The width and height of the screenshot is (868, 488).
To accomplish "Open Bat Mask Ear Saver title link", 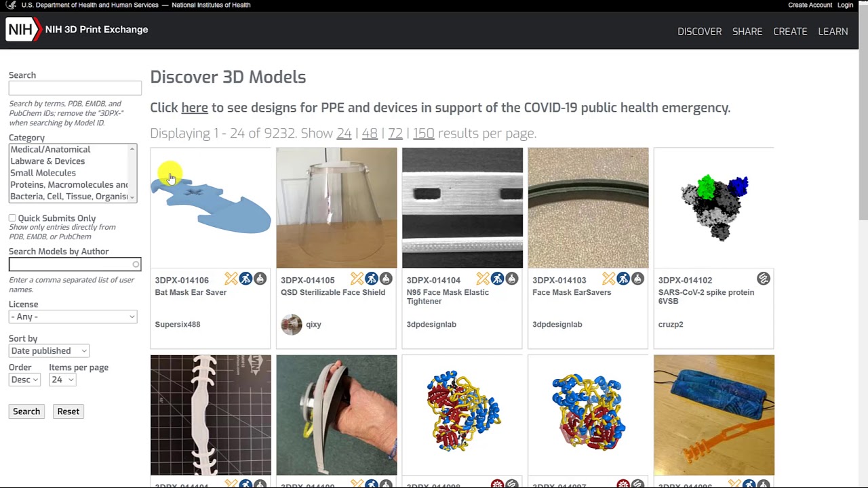I will [x=191, y=292].
